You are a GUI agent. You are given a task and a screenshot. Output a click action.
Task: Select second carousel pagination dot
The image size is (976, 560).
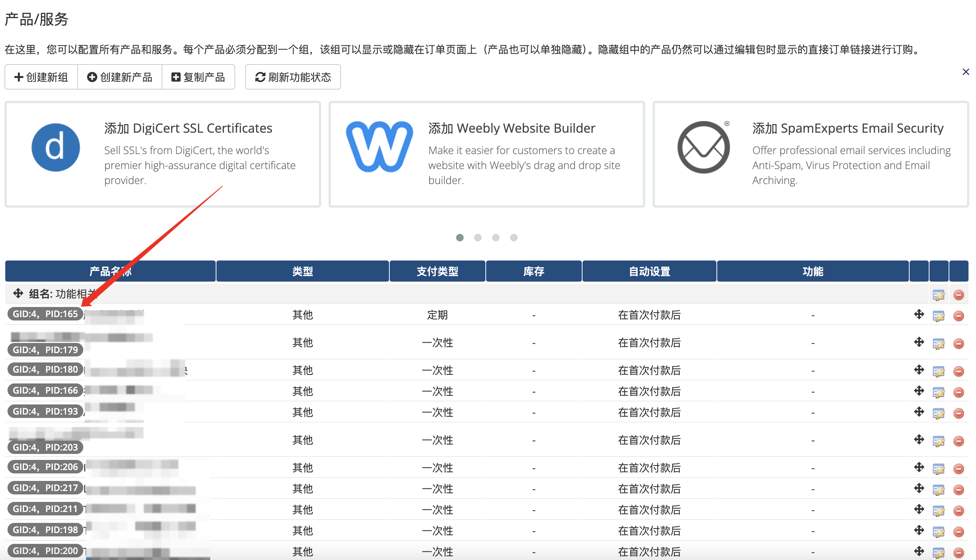pyautogui.click(x=477, y=238)
